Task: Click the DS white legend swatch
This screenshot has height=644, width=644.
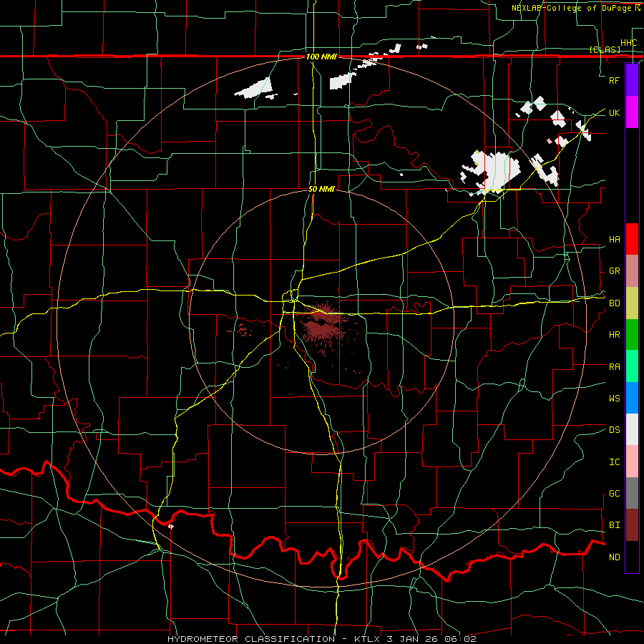Action: pyautogui.click(x=632, y=429)
